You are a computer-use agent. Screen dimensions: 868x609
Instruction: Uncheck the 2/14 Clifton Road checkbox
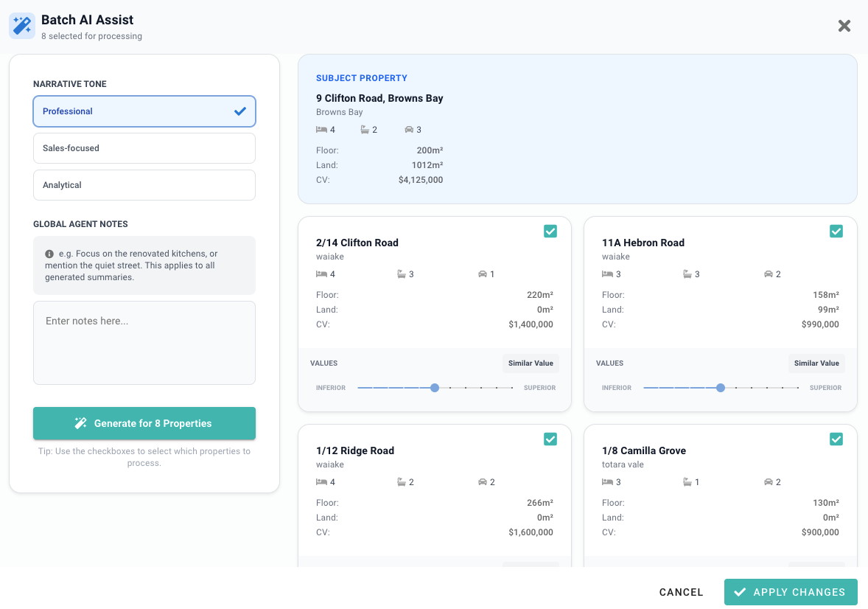[550, 232]
